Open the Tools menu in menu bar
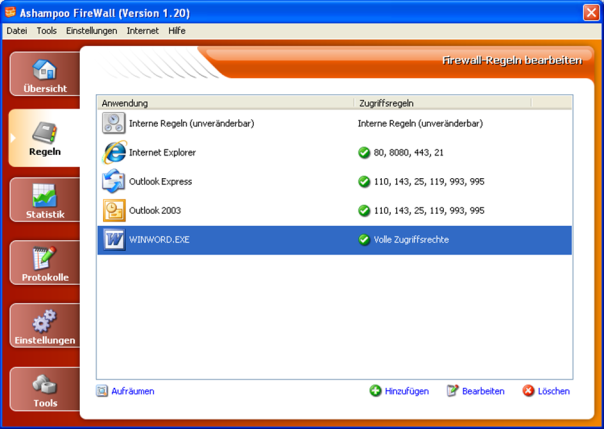604x429 pixels. pyautogui.click(x=47, y=31)
